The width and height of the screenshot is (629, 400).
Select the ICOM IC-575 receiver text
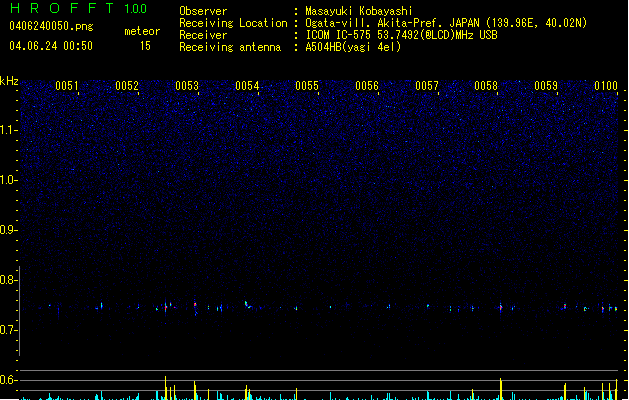[402, 35]
